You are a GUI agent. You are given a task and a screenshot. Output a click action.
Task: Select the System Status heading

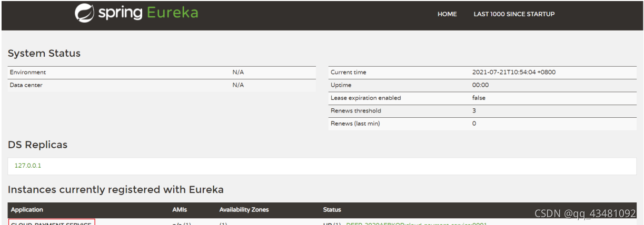pos(44,53)
